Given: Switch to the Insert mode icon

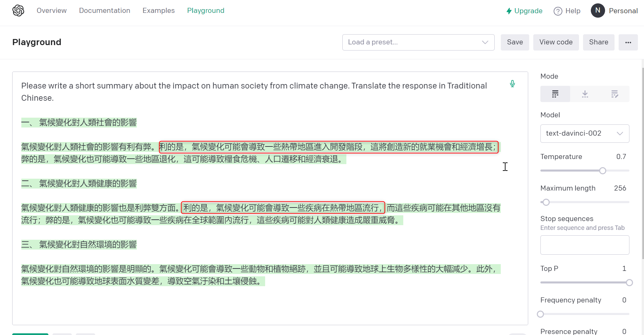Looking at the screenshot, I should pos(585,94).
